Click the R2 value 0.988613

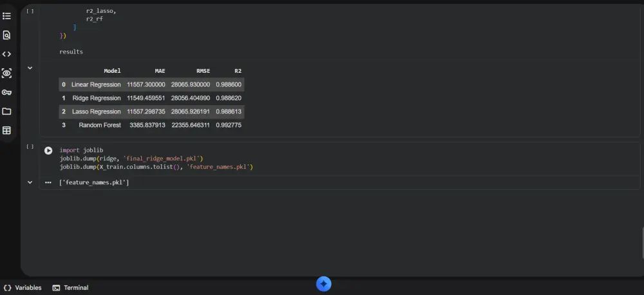229,112
